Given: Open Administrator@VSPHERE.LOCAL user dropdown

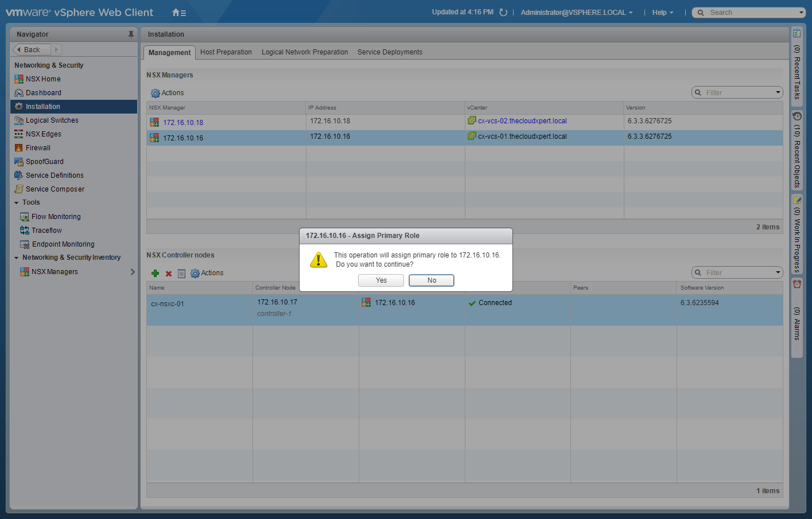Looking at the screenshot, I should (x=577, y=13).
